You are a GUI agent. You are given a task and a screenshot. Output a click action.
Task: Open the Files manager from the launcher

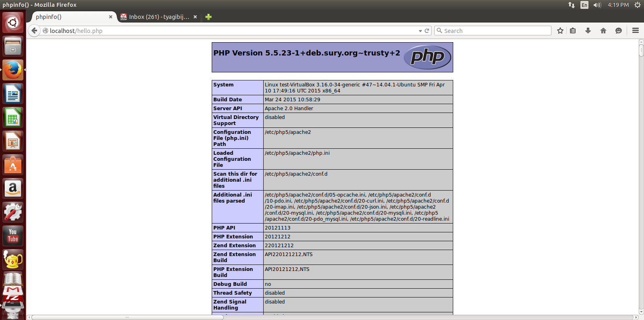13,46
